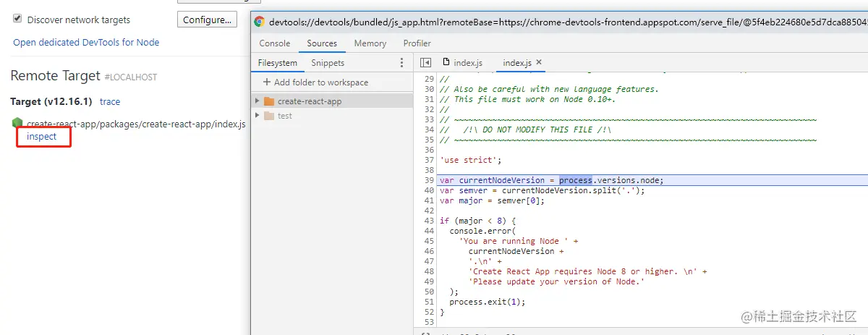
Task: Click the target path create-react-app/packages/create-react-app/index.js
Action: pos(136,124)
